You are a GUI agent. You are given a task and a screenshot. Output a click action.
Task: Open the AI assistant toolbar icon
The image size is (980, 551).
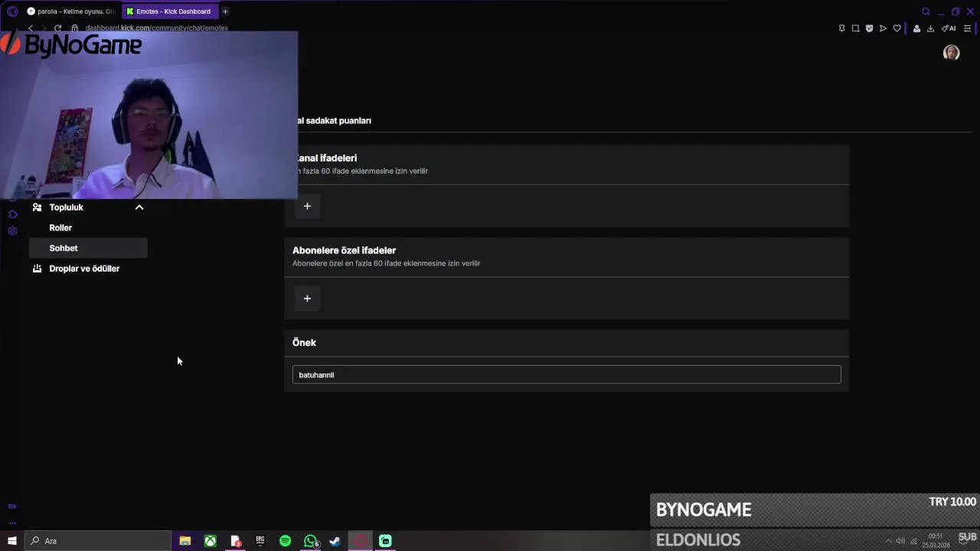[948, 28]
